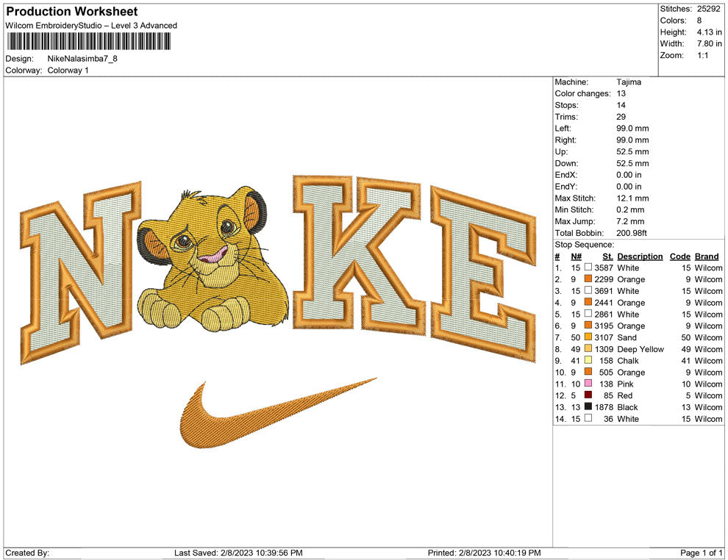
Task: Click the Black color swatch in row 13
Action: pos(588,406)
